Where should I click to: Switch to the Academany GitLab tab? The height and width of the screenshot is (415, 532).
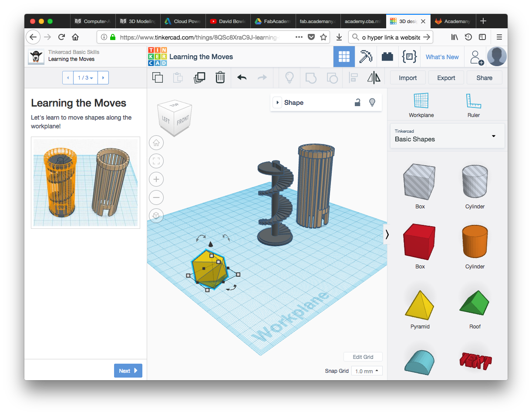click(x=453, y=21)
